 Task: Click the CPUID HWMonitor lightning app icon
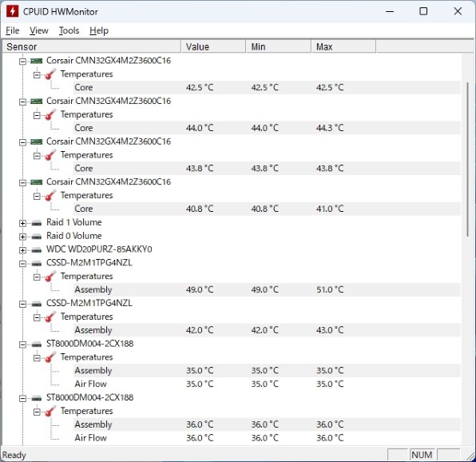click(x=12, y=11)
